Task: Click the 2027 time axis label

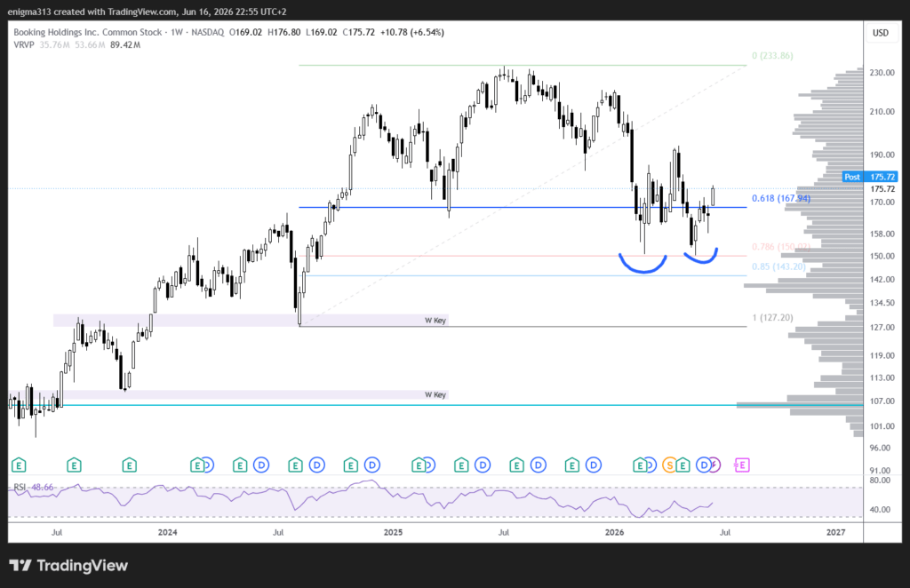Action: click(835, 532)
